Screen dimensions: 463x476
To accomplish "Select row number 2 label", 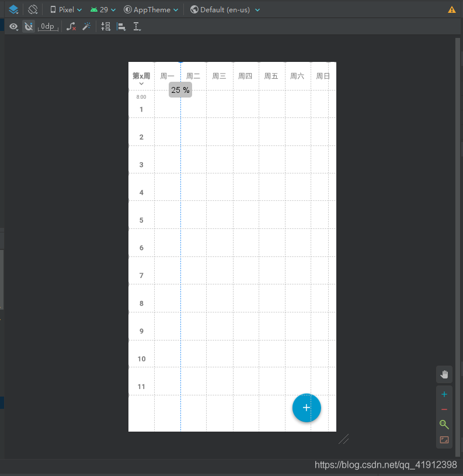I will click(141, 137).
